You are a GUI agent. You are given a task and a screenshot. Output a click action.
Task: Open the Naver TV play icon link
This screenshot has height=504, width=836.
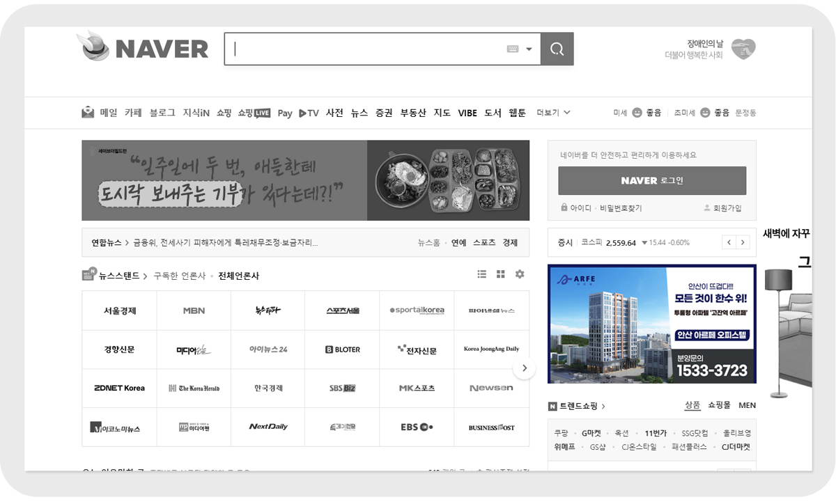(x=309, y=113)
